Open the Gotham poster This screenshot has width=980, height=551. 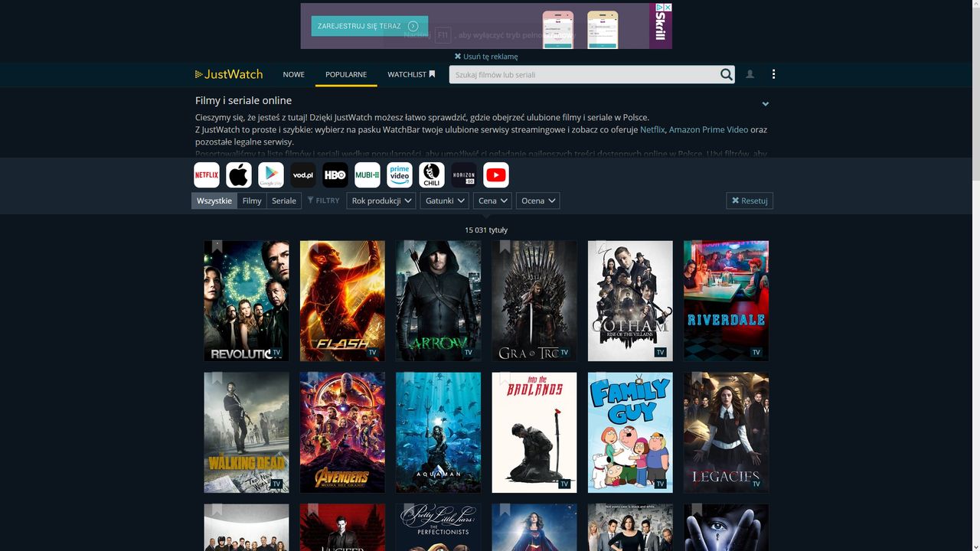click(630, 301)
